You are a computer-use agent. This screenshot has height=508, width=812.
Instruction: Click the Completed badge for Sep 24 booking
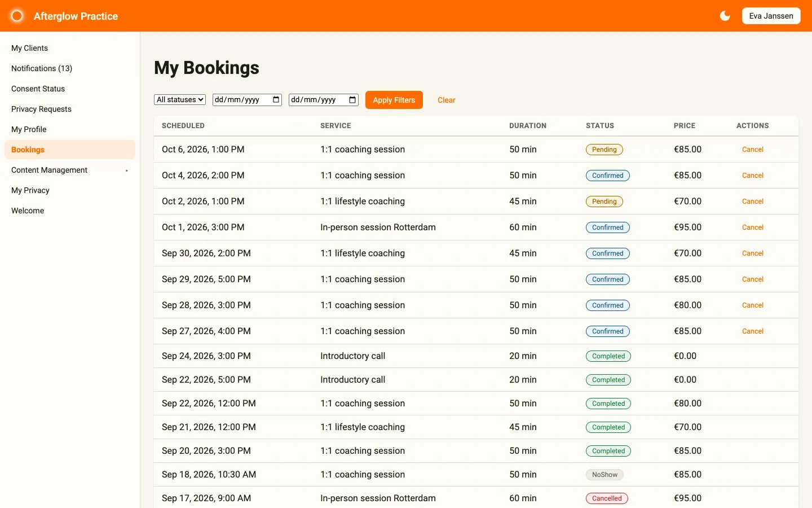(x=608, y=356)
